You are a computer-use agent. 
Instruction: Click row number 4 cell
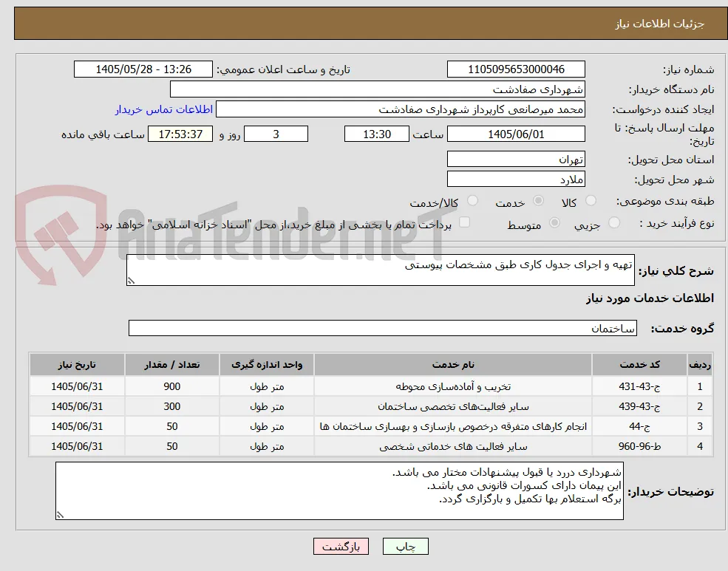[x=700, y=446]
